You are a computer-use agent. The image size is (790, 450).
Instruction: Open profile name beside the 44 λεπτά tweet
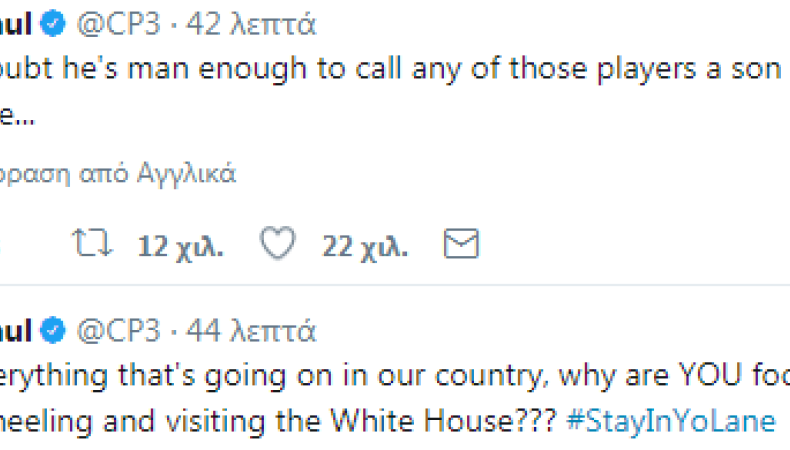tap(16, 331)
